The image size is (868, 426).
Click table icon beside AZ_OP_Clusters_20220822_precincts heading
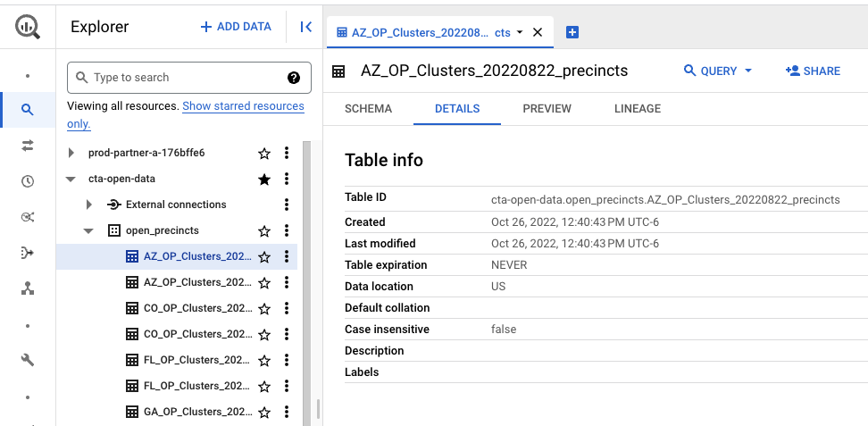[x=338, y=71]
